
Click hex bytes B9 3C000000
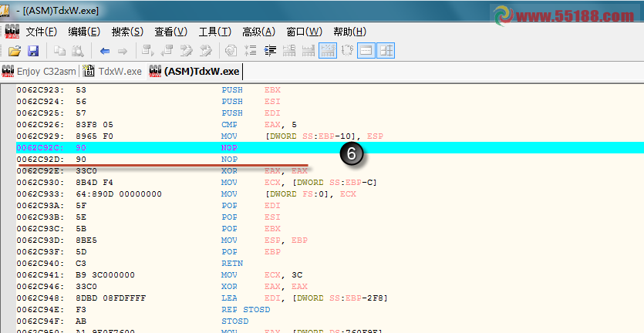tap(105, 274)
